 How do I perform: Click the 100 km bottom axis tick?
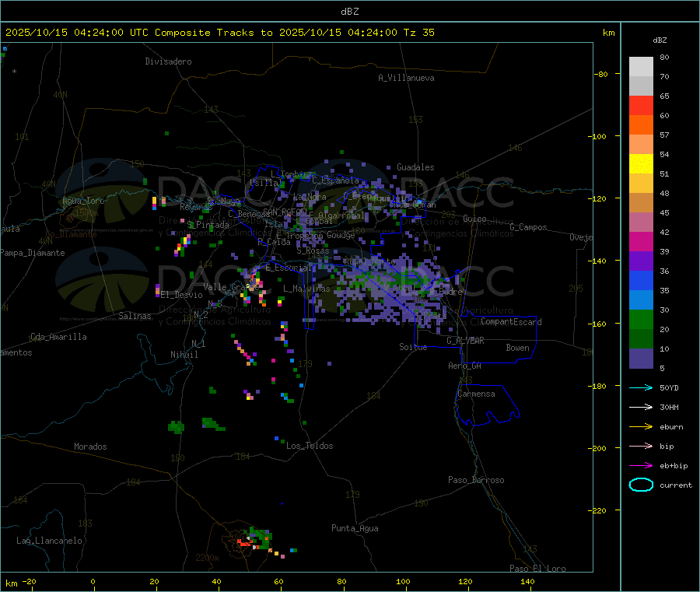point(403,581)
